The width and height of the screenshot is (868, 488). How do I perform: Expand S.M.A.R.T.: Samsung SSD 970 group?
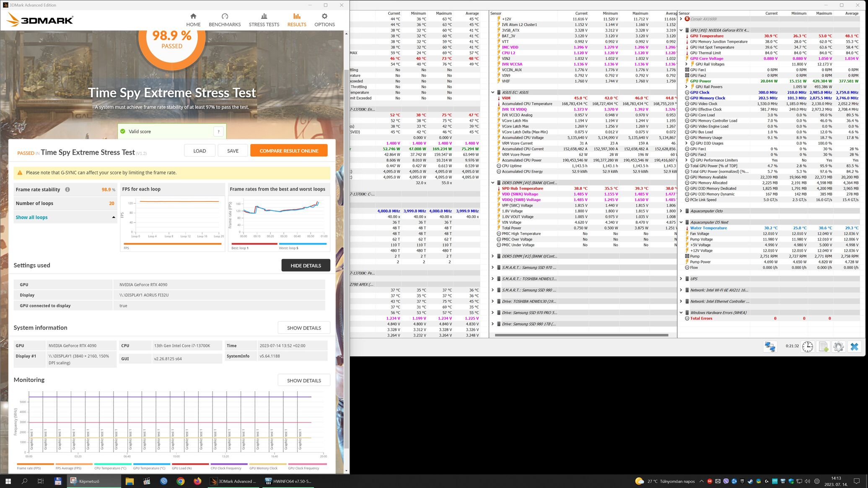[x=493, y=267]
